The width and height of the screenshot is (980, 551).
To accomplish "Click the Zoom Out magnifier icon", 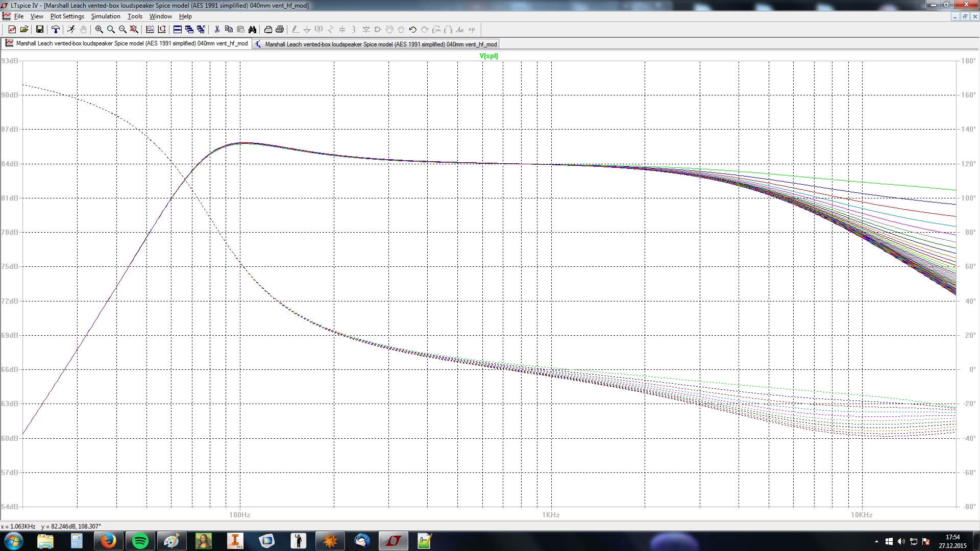I will tap(122, 30).
